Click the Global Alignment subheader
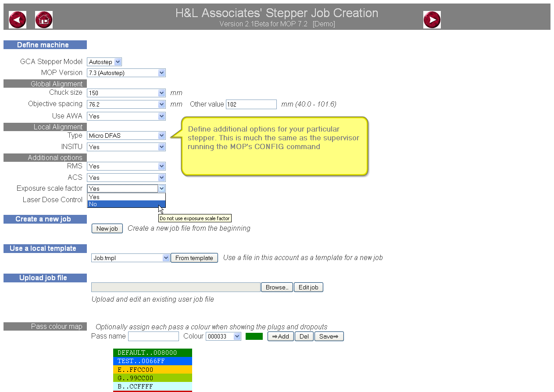The image size is (554, 392). 45,84
